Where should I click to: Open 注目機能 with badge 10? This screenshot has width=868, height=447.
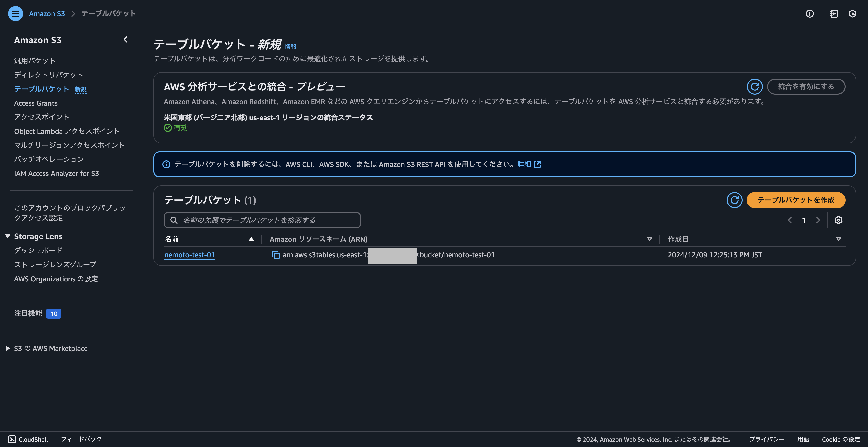pyautogui.click(x=37, y=313)
